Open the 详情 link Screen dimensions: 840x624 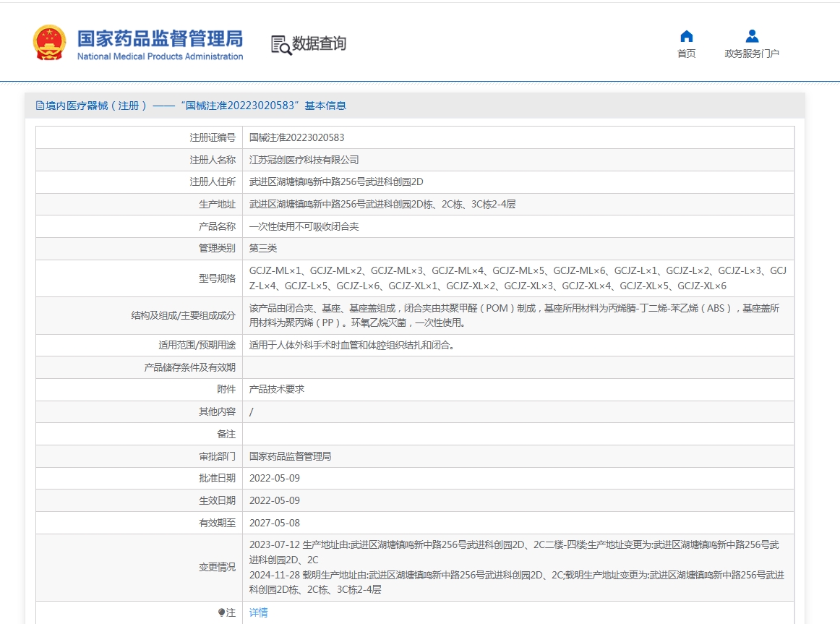pos(258,612)
